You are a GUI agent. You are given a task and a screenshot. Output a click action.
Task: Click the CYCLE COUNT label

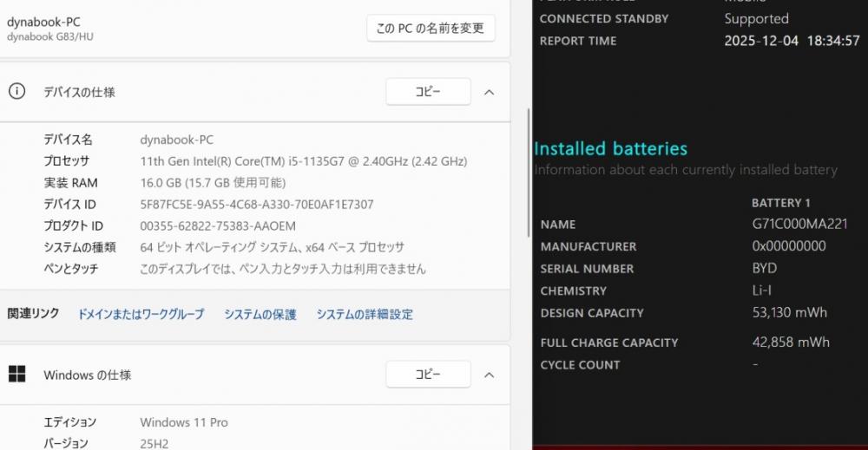click(x=580, y=365)
